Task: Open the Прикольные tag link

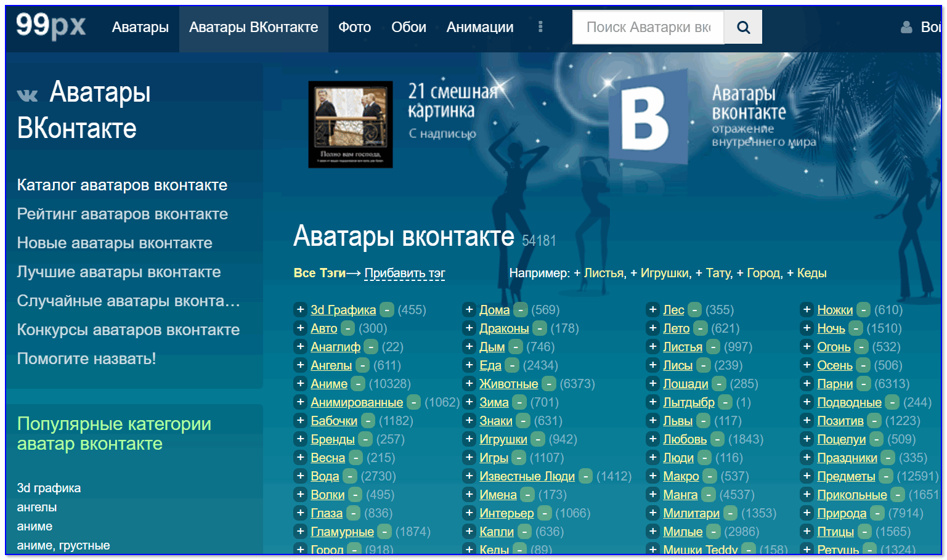Action: 852,495
